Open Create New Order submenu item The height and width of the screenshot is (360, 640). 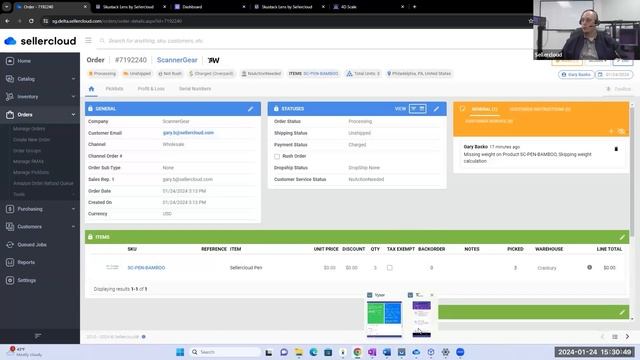point(31,140)
